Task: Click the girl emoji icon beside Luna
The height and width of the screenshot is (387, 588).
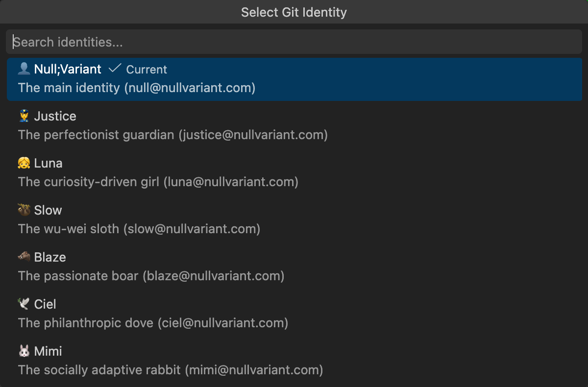Action: (x=24, y=163)
